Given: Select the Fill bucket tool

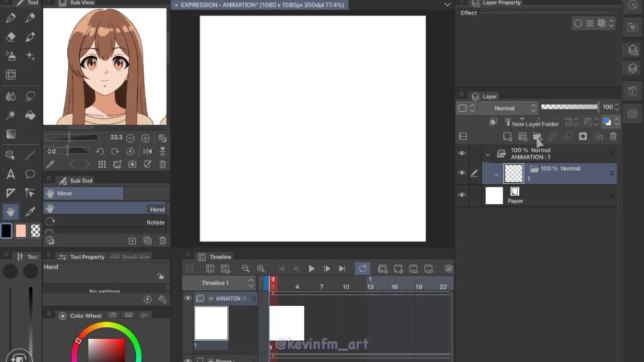Looking at the screenshot, I should [30, 115].
